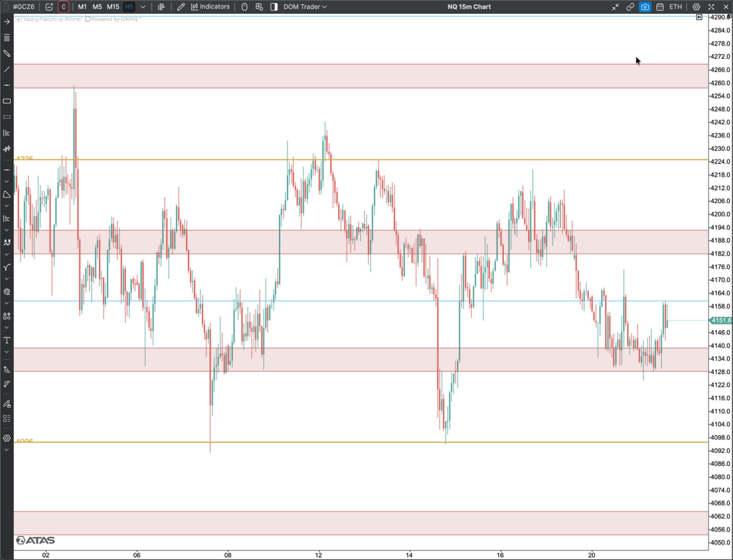Select the M1 timeframe

pos(82,7)
